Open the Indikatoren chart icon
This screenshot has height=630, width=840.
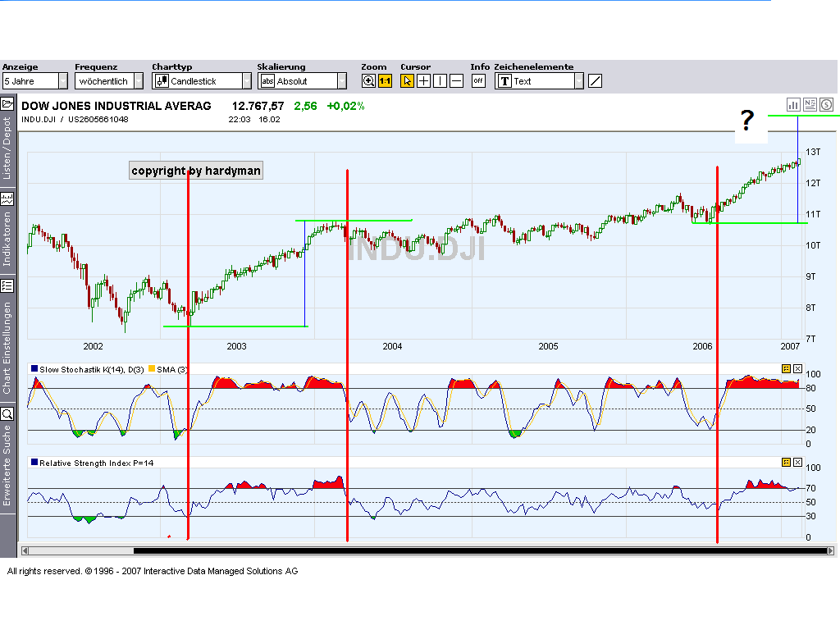[7, 199]
